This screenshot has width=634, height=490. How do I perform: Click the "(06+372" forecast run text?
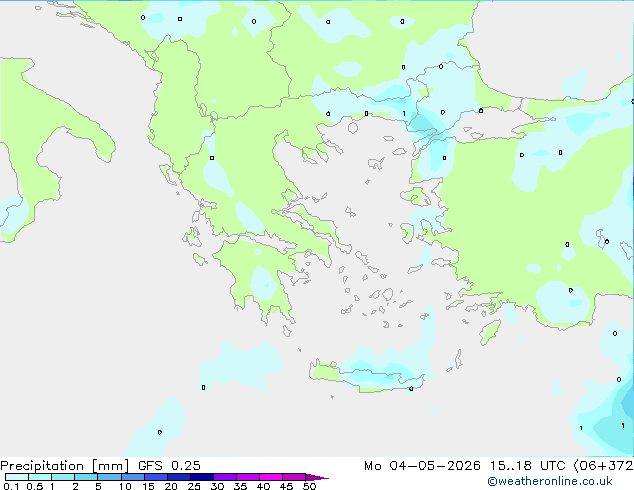tap(603, 466)
